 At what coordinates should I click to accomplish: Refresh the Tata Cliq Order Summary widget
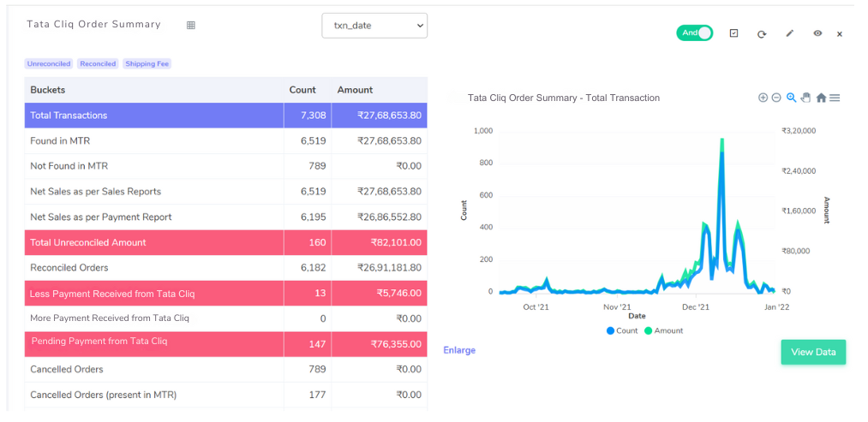click(762, 33)
